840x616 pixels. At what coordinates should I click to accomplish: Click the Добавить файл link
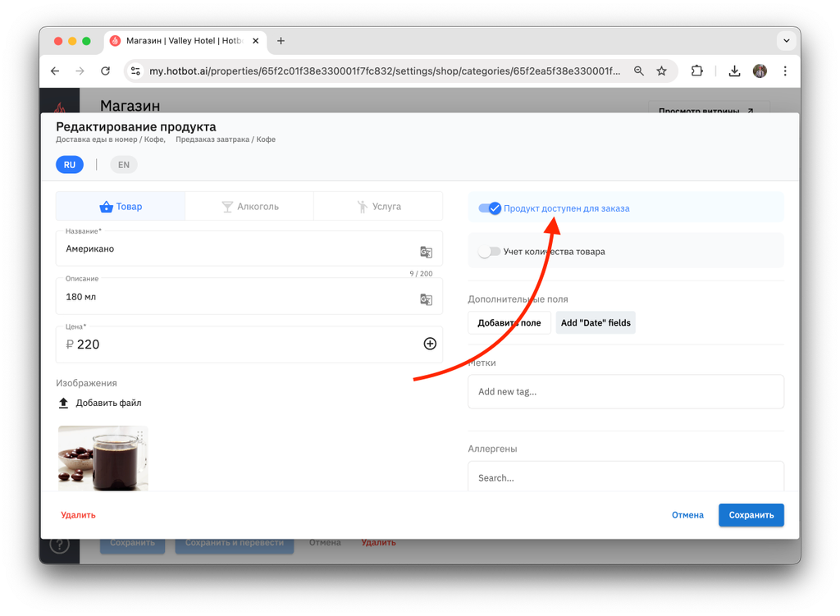pos(108,403)
